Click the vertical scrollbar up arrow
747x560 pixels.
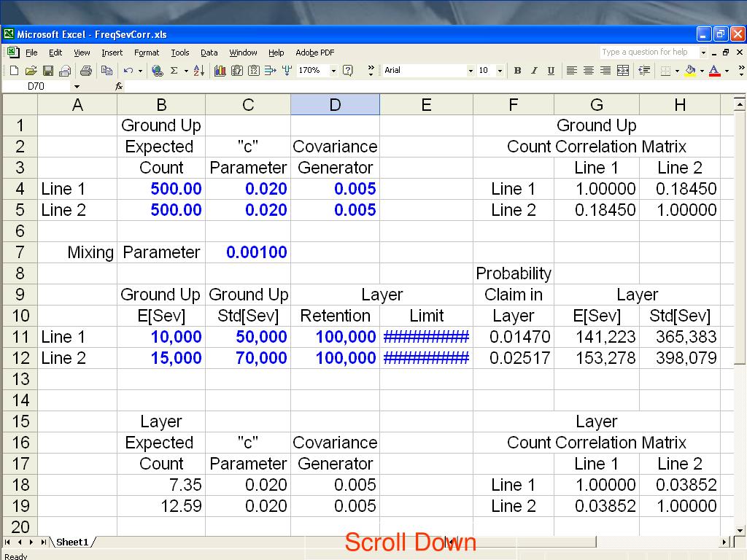click(x=740, y=104)
